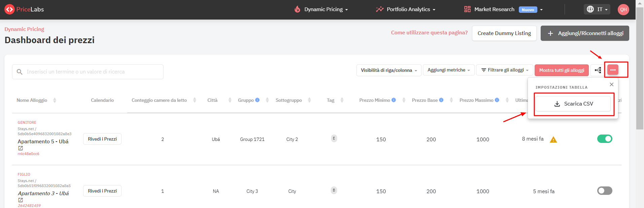644x208 pixels.
Task: Click Scarica CSV button
Action: tap(573, 104)
